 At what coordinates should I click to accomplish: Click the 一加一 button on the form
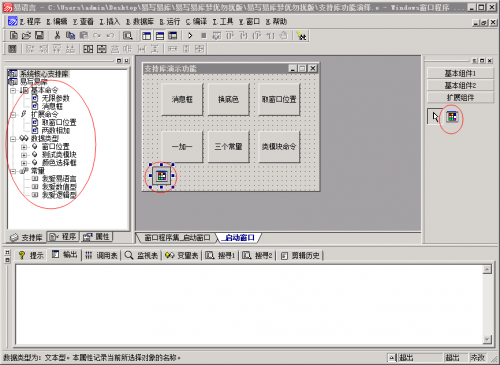pyautogui.click(x=182, y=146)
